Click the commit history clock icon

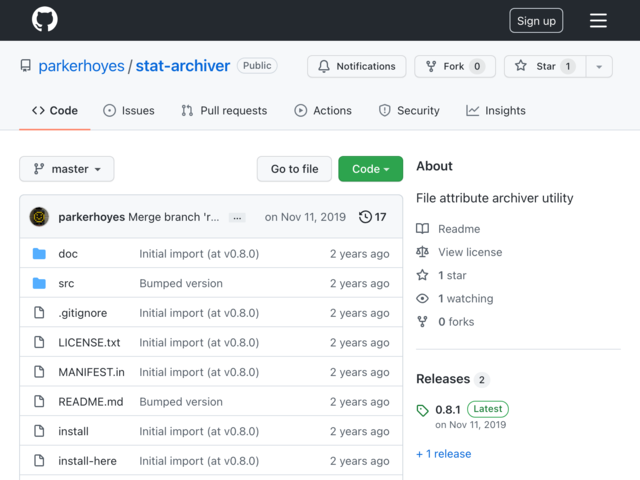tap(365, 217)
